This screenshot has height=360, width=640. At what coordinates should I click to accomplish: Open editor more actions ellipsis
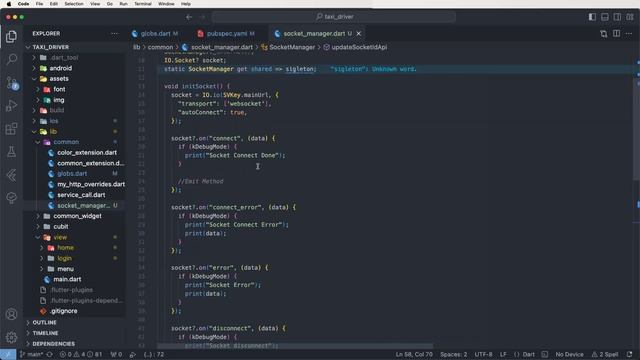click(629, 33)
